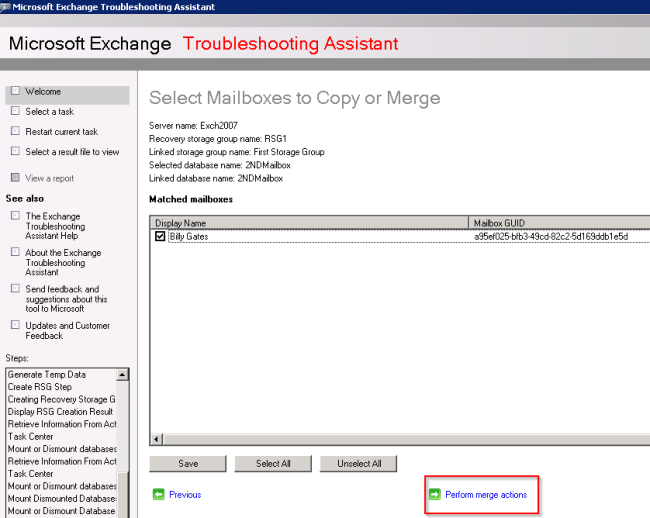
Task: Click the Server name: Exch2007 text
Action: click(193, 125)
